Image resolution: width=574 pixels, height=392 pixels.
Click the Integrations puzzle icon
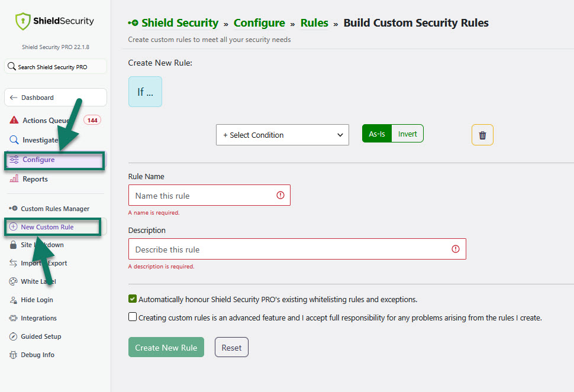(x=13, y=318)
